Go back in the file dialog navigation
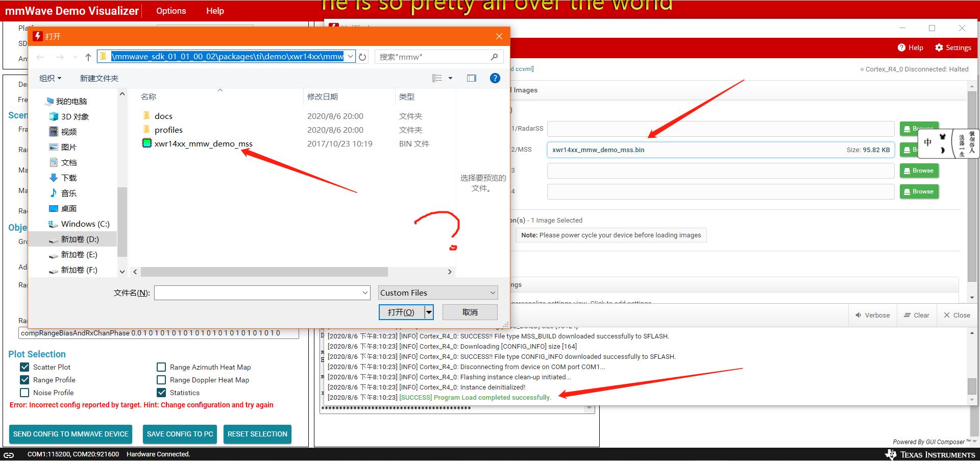Screen dimensions: 980x461 tap(40, 57)
